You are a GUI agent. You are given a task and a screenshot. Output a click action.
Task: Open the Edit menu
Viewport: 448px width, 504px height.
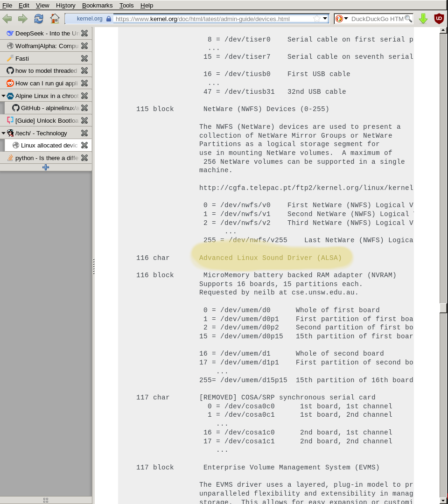click(x=24, y=6)
